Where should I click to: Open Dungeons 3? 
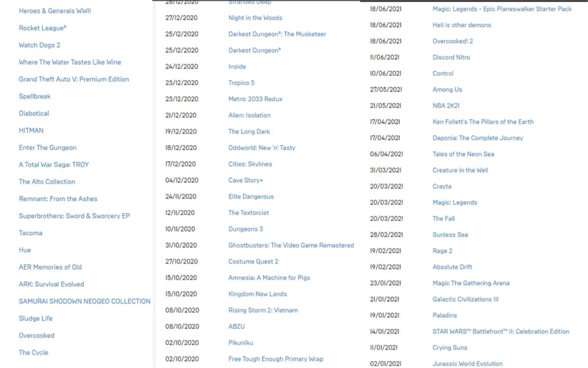(x=246, y=229)
